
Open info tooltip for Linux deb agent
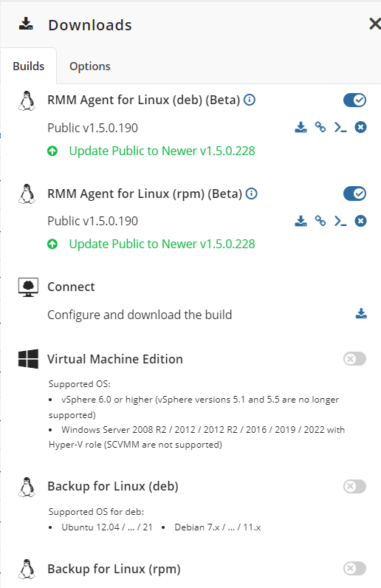pos(250,100)
